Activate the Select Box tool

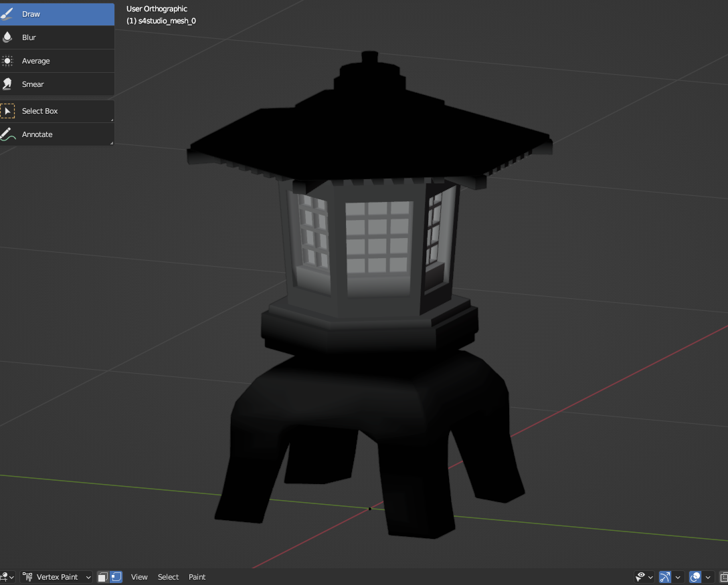click(x=57, y=112)
